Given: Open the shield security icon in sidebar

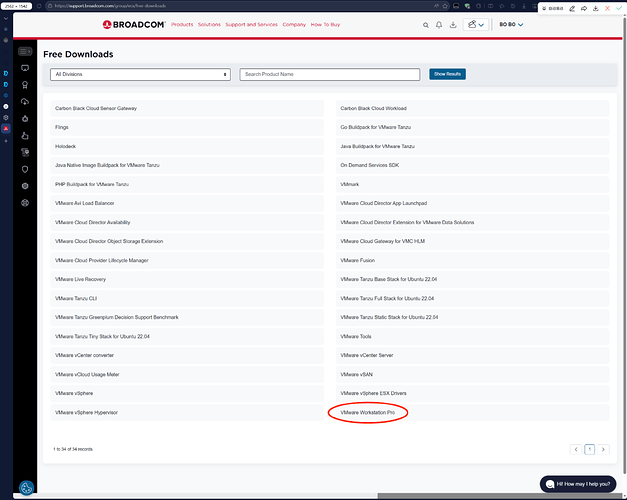Looking at the screenshot, I should coord(25,169).
